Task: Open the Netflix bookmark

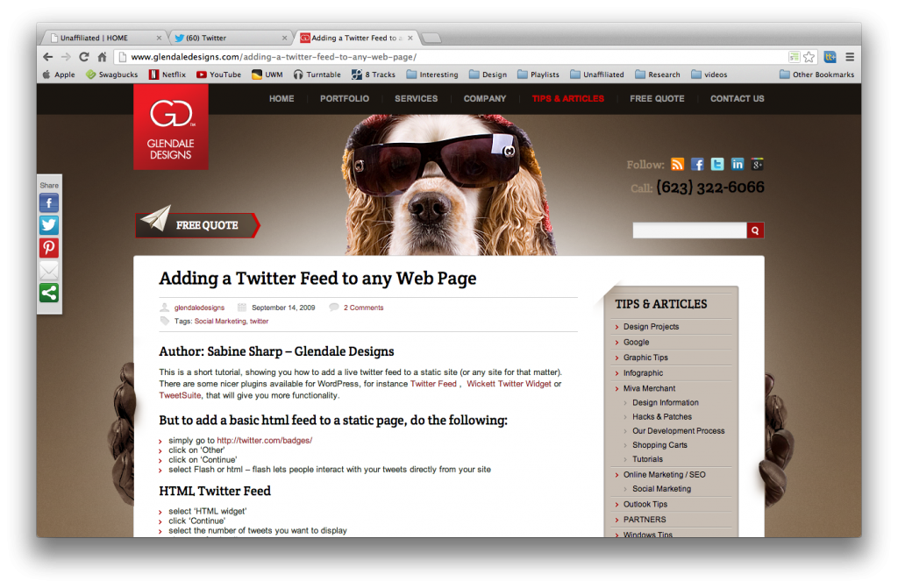Action: tap(167, 74)
